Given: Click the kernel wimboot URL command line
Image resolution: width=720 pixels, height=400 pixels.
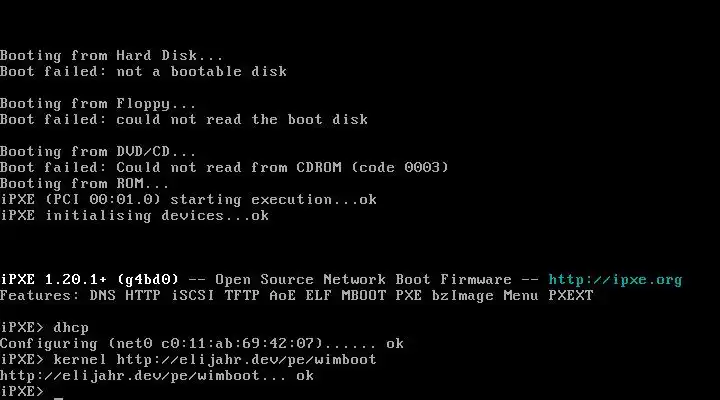Looking at the screenshot, I should (188, 360).
